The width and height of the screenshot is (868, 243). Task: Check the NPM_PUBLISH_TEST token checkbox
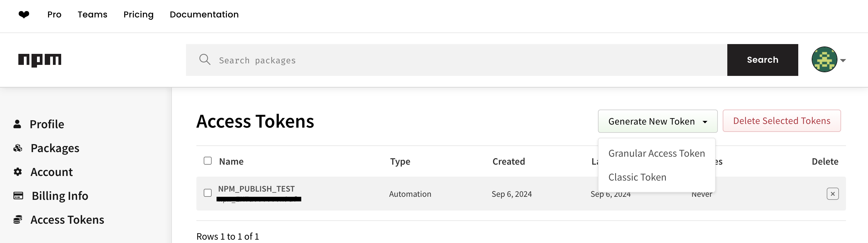tap(208, 193)
